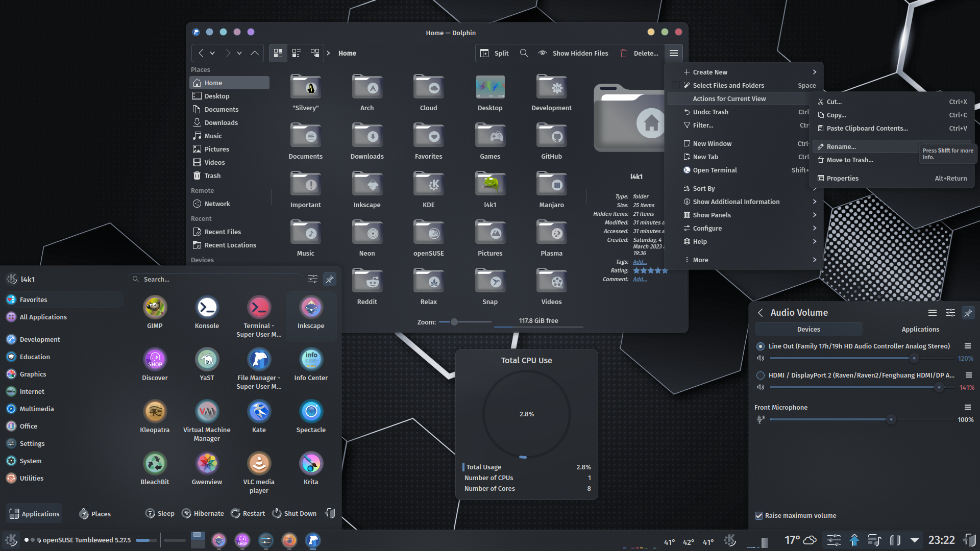Screen dimensions: 980x551
Task: Launch Gwenview from favorites
Action: (207, 469)
